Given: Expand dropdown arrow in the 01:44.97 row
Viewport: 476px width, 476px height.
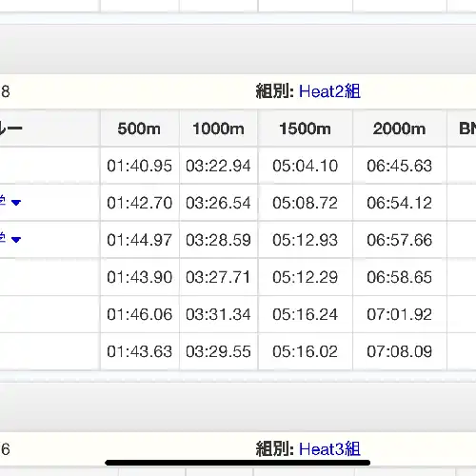Looking at the screenshot, I should pyautogui.click(x=16, y=240).
